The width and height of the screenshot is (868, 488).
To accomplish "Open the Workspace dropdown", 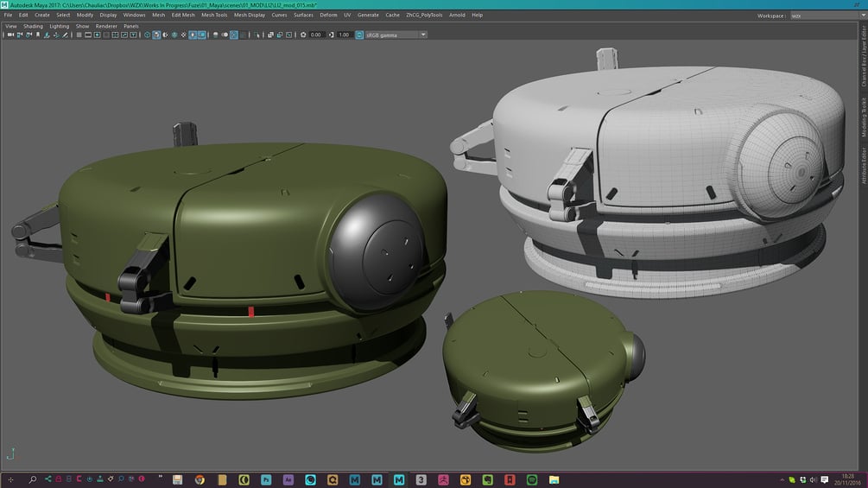I will pyautogui.click(x=827, y=16).
